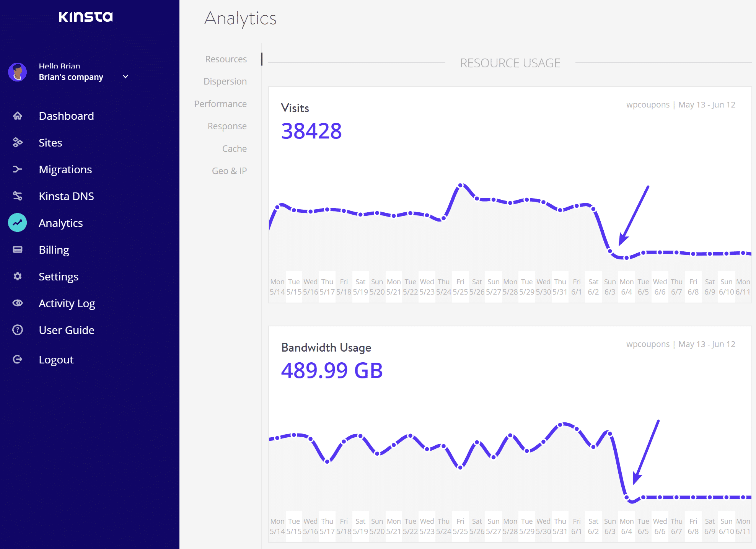
Task: Navigate to the Response section
Action: coord(227,125)
